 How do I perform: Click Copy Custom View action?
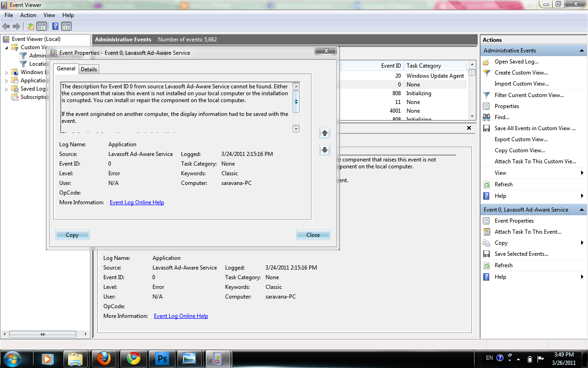click(520, 150)
